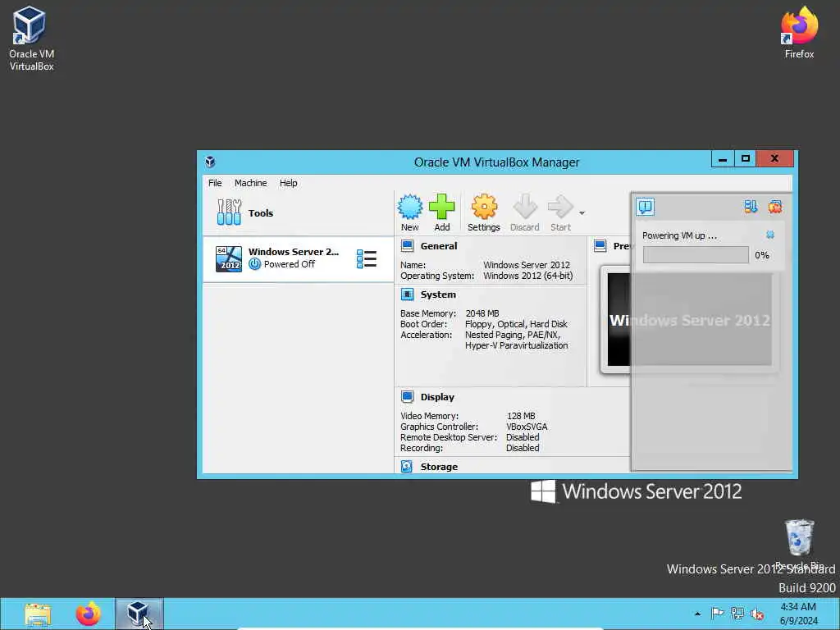Click the General section header
Screen dimensions: 840x630
point(439,246)
